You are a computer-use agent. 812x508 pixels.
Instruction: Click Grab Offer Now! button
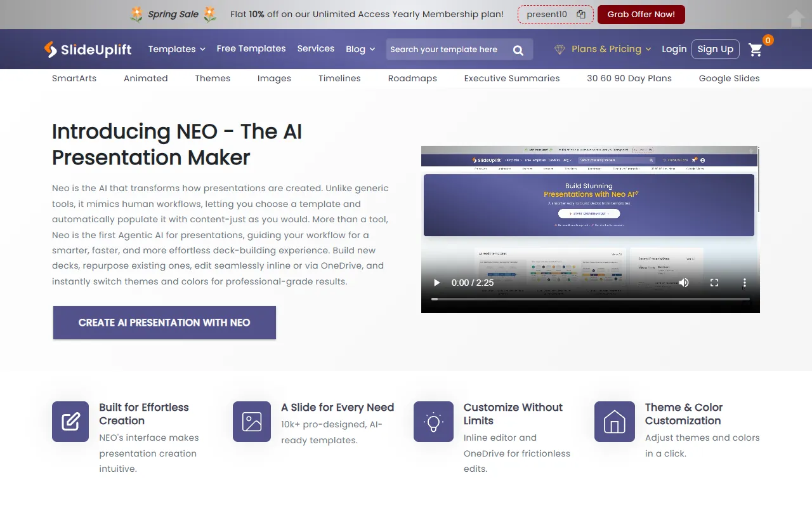point(641,14)
